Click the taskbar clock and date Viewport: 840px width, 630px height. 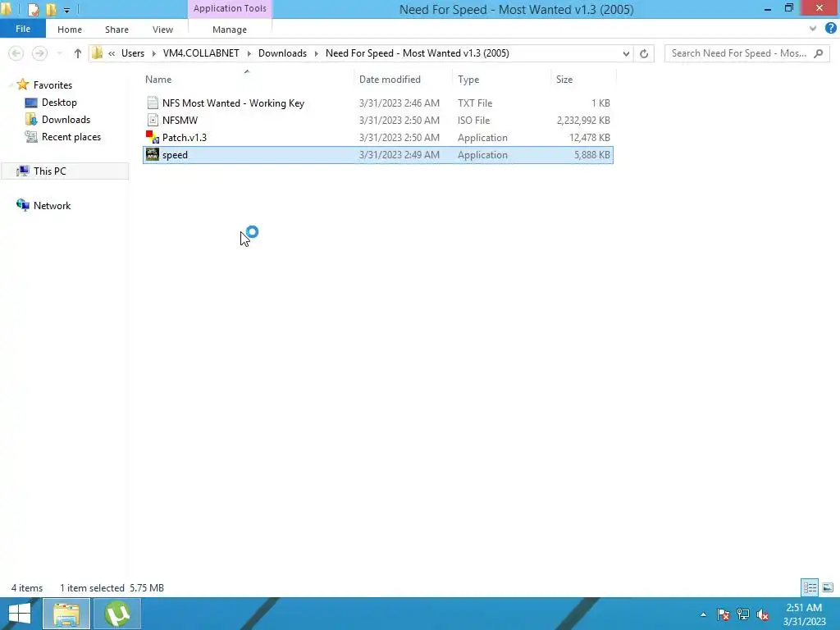(804, 614)
